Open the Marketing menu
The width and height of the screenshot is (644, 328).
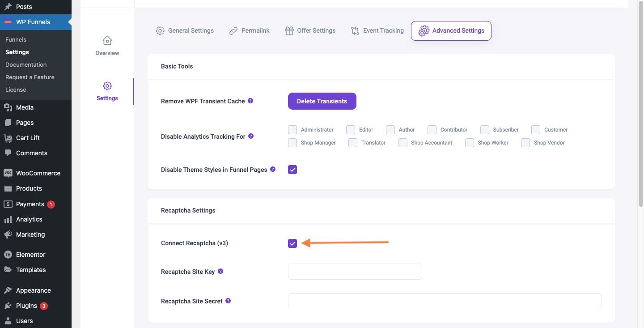[36, 234]
